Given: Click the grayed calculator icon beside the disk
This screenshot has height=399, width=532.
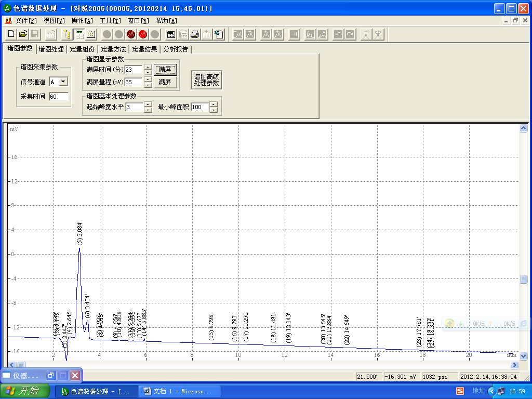Looking at the screenshot, I should (x=51, y=34).
